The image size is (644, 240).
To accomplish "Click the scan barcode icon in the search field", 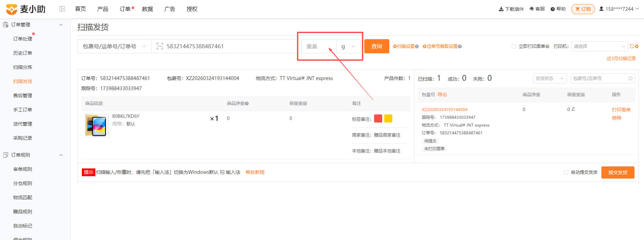I will pos(160,46).
